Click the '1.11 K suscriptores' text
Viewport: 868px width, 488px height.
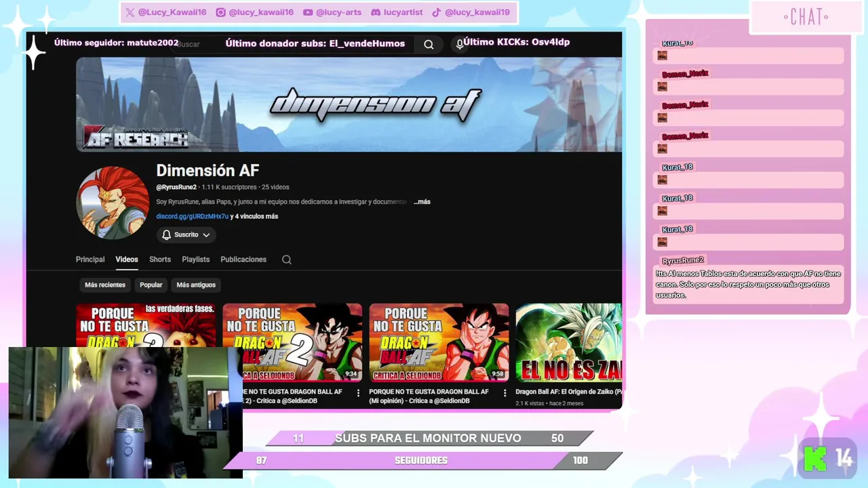(x=229, y=187)
